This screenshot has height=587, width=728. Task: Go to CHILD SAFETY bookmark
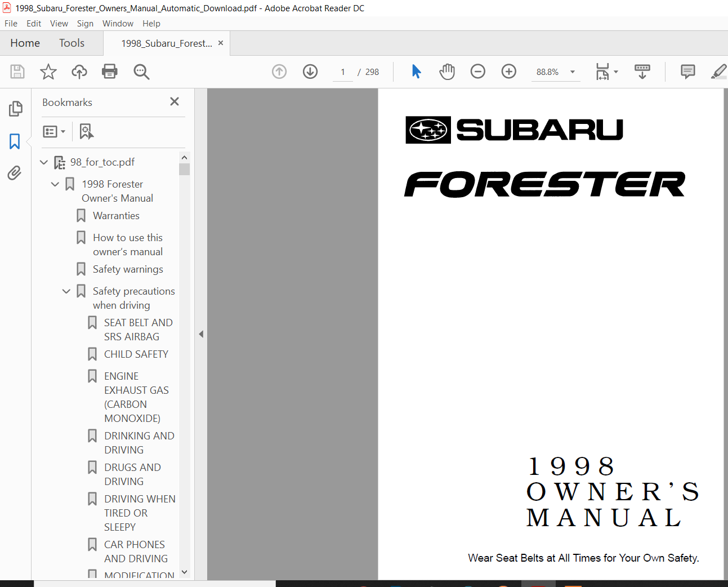pos(136,354)
